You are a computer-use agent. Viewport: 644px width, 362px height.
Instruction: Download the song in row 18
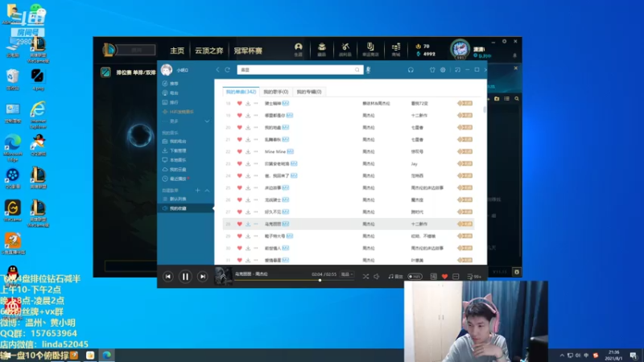coord(248,104)
